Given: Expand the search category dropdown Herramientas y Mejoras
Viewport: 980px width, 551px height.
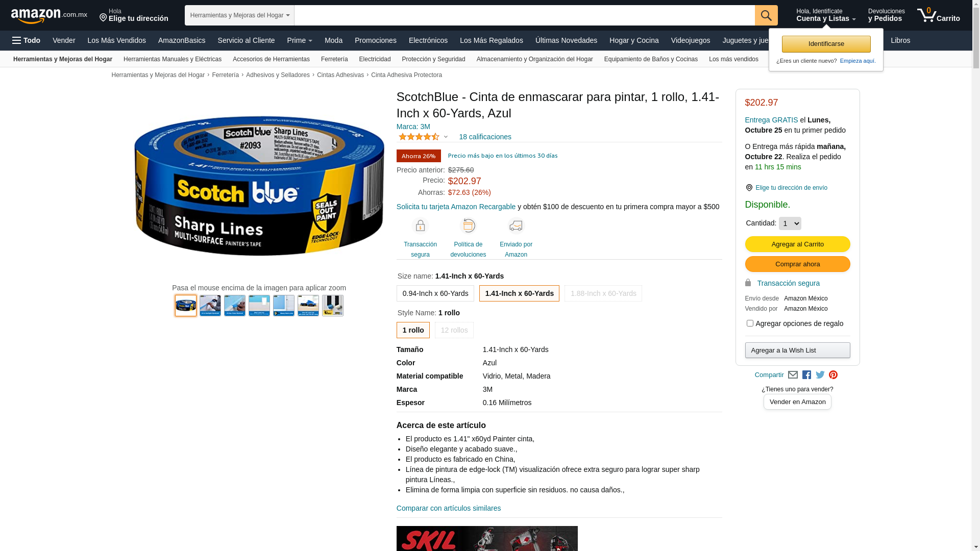Looking at the screenshot, I should tap(239, 15).
